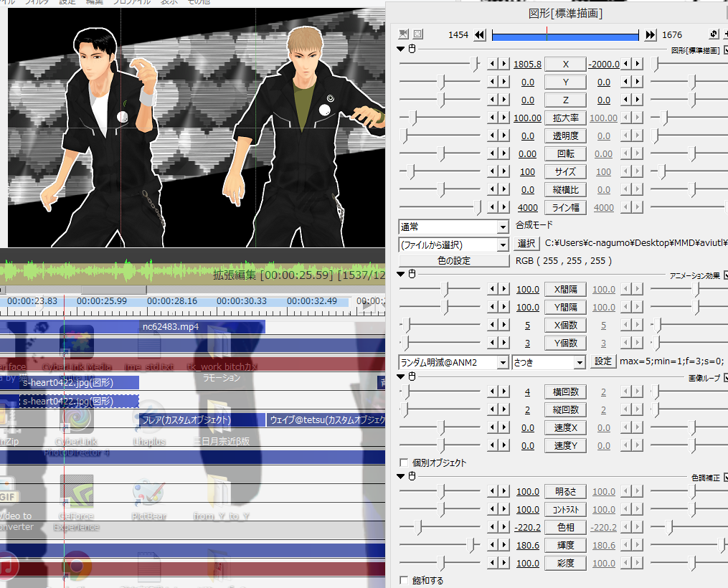Decrease X個数 value 5 with left arrow
728x588 pixels.
coord(493,326)
